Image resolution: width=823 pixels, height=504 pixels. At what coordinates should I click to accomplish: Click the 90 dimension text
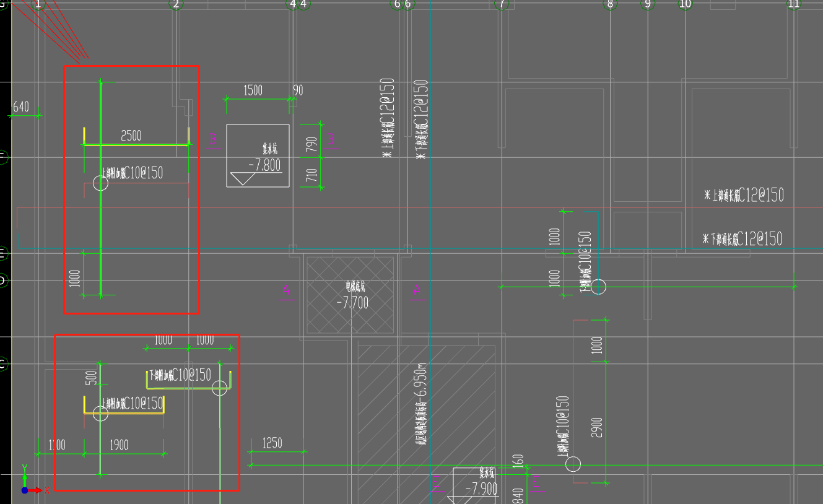click(298, 90)
